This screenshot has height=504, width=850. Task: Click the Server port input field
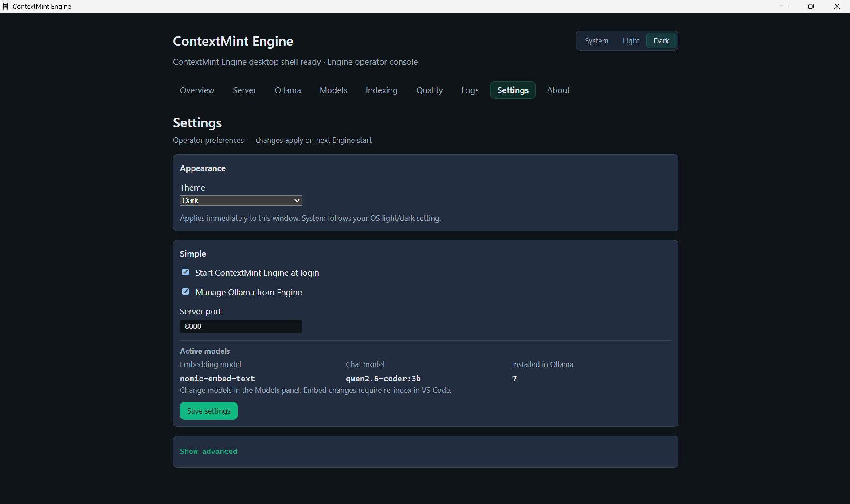tap(241, 326)
